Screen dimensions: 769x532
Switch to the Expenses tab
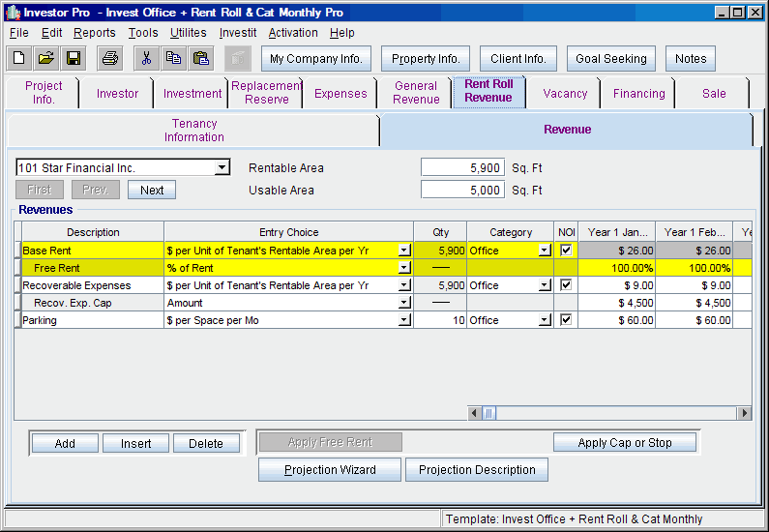[340, 94]
